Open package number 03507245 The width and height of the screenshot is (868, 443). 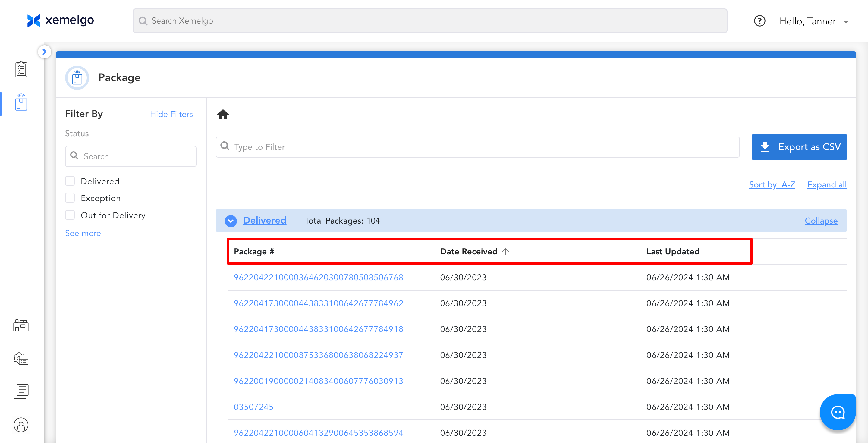tap(253, 407)
